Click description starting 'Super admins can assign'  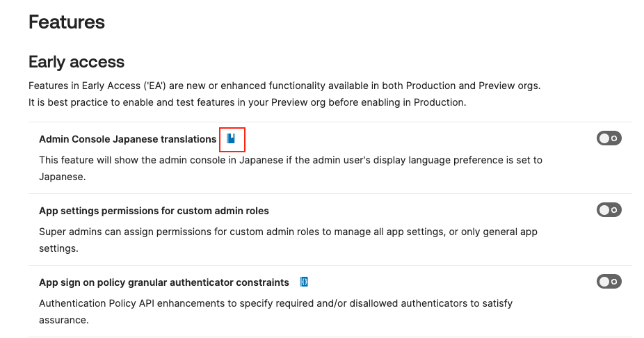288,232
